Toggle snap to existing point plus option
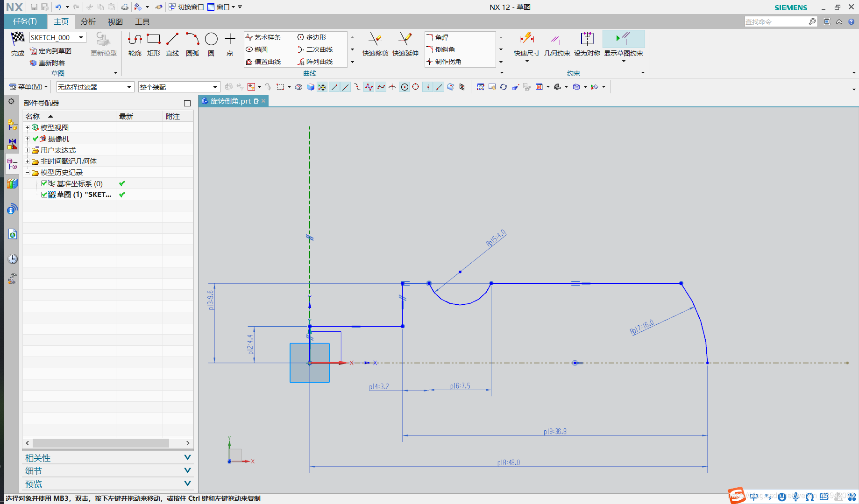The height and width of the screenshot is (504, 859). [x=427, y=87]
